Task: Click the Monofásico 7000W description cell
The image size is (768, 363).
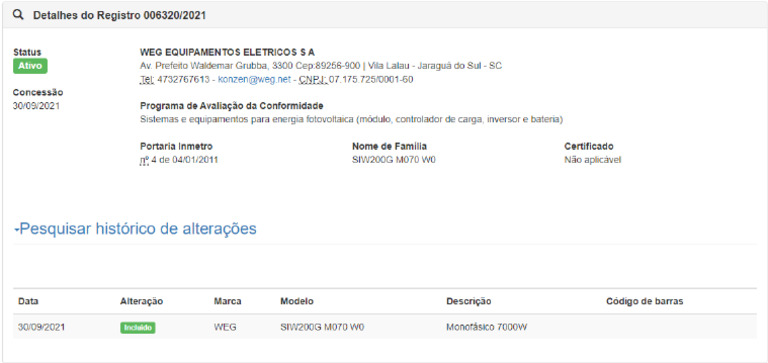Action: (x=486, y=327)
